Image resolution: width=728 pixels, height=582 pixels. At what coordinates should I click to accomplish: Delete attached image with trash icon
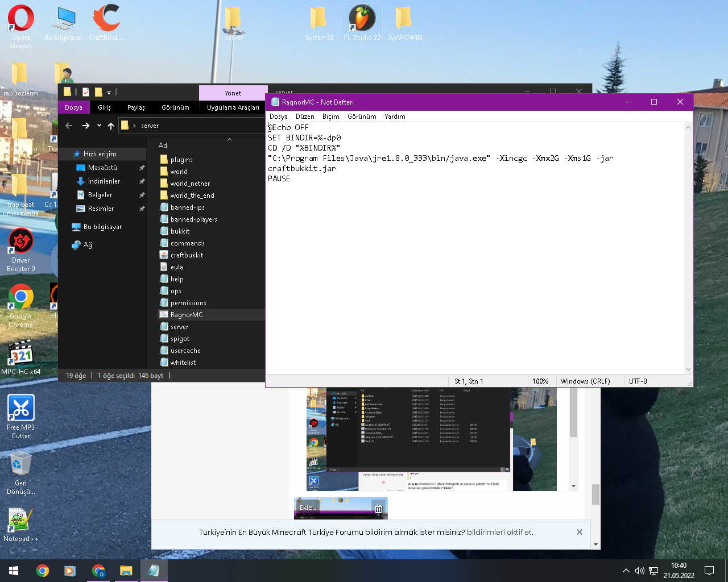378,509
